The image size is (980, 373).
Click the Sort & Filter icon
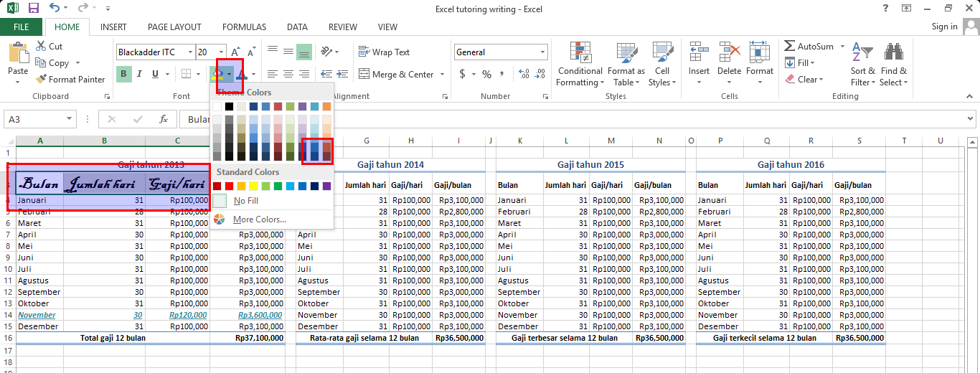pyautogui.click(x=862, y=52)
